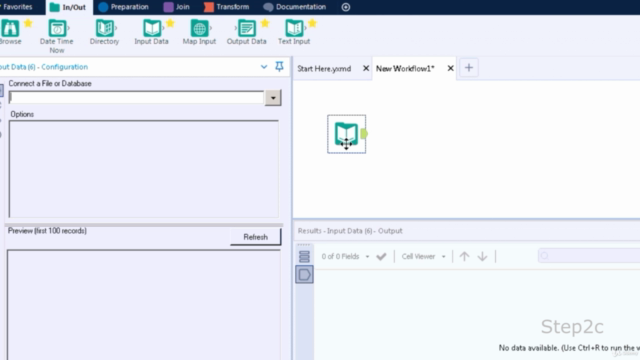
Task: Select the Map Input tool
Action: 199,29
